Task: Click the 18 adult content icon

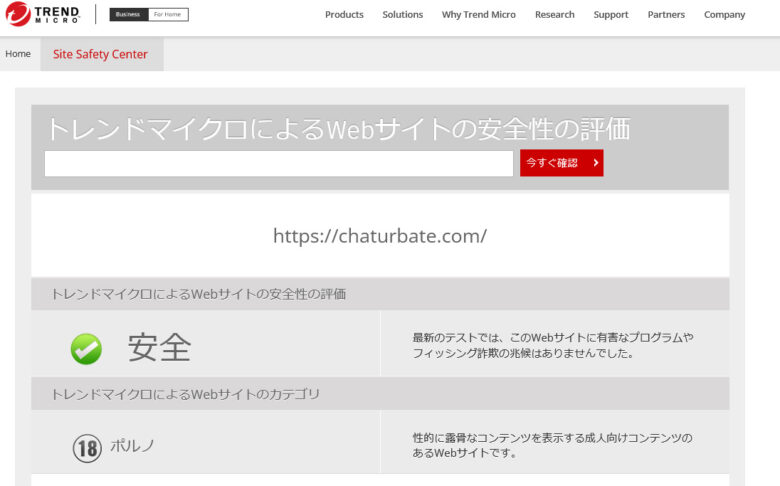Action: 87,448
